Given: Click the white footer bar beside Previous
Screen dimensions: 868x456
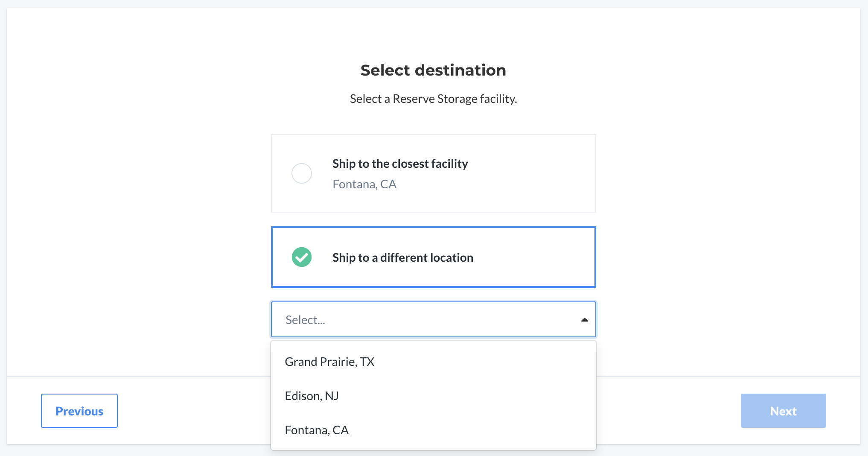Looking at the screenshot, I should [194, 411].
